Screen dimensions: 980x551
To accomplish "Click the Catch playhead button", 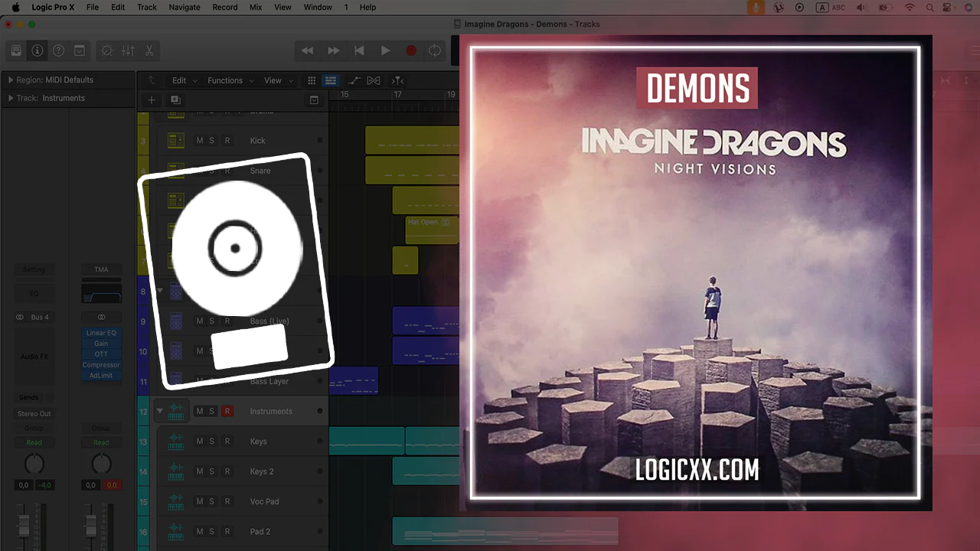I will point(397,80).
